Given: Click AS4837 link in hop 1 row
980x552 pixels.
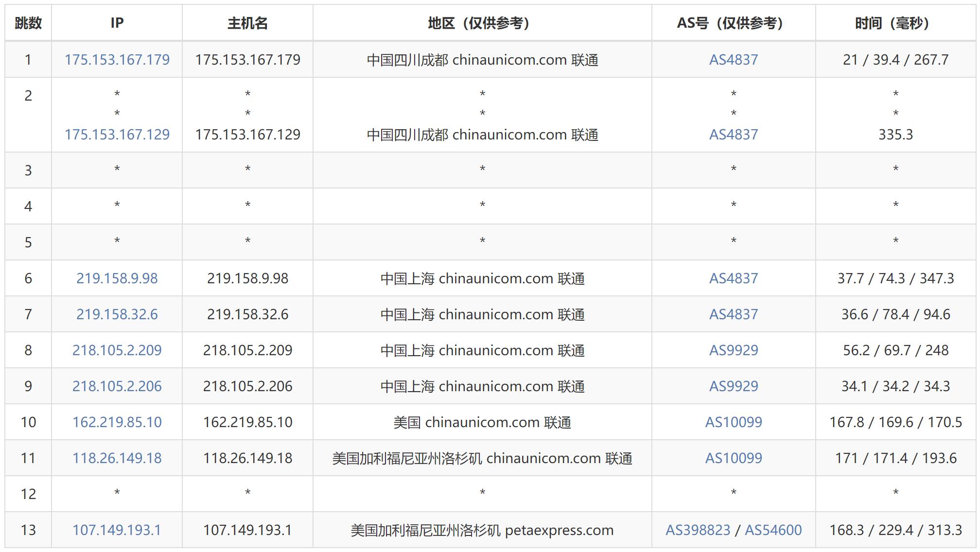Looking at the screenshot, I should tap(734, 60).
